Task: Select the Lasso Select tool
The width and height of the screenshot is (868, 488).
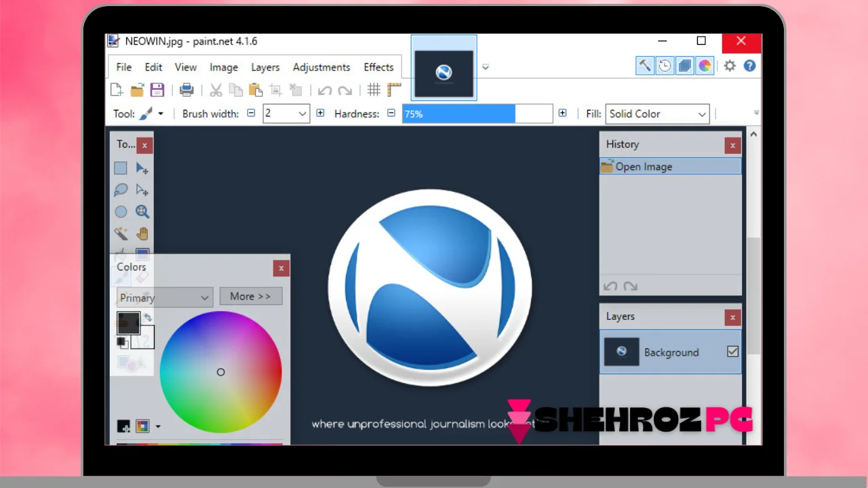Action: (121, 190)
